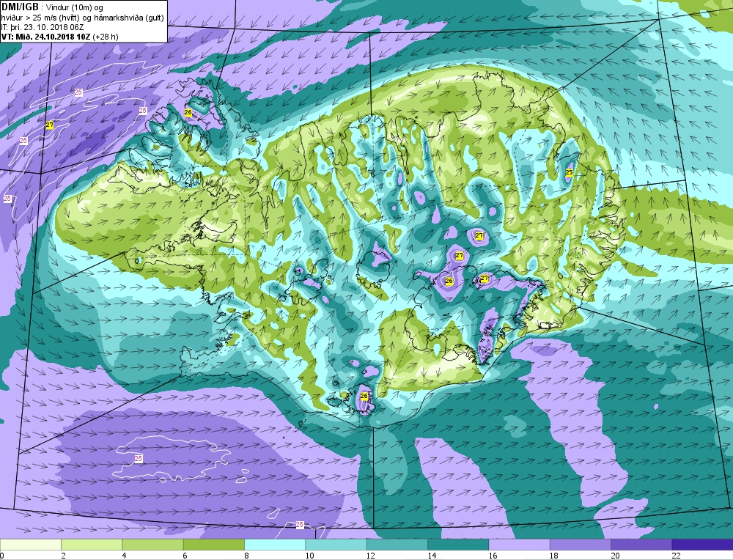Click the legend scale value 8
733x560 pixels.
click(246, 556)
